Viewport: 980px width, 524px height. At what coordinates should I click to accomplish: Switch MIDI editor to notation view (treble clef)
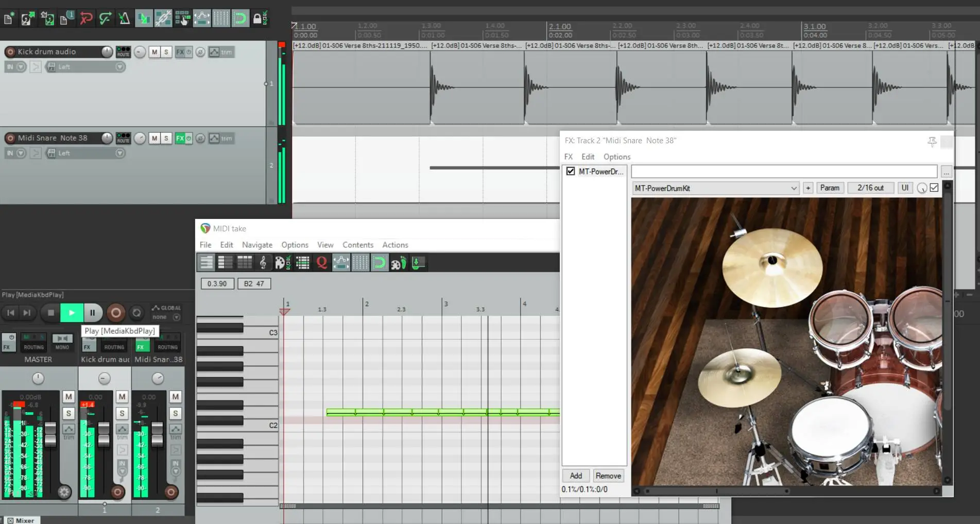pyautogui.click(x=263, y=263)
